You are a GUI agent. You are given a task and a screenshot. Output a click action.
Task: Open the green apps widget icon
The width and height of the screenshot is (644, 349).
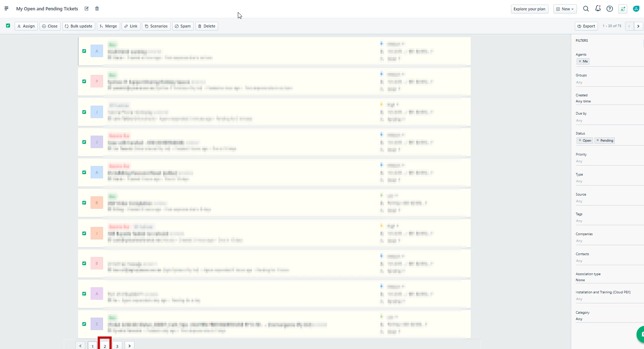[x=623, y=9]
